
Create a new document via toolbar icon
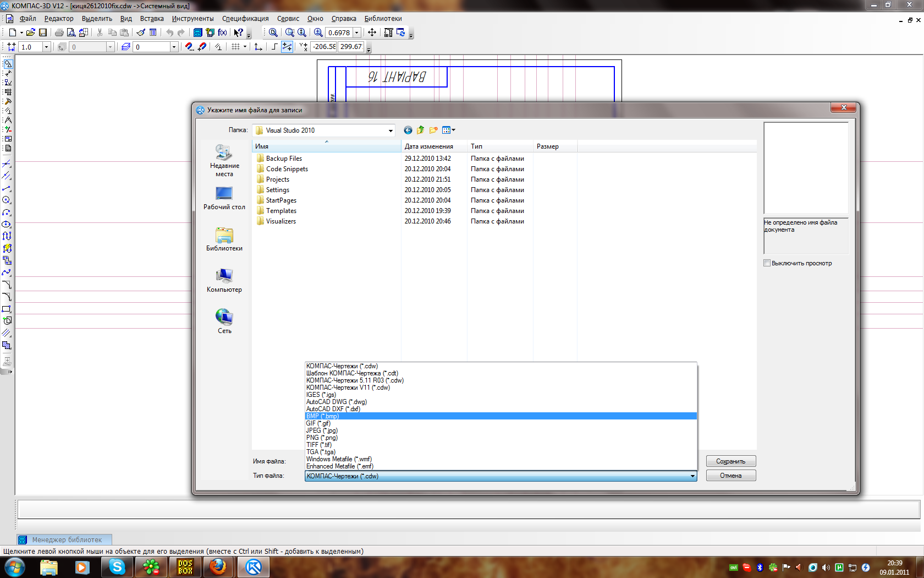click(x=13, y=32)
